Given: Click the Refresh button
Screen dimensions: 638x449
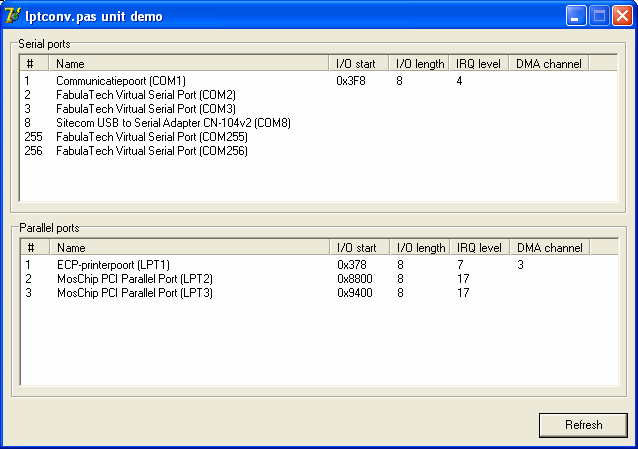Looking at the screenshot, I should pos(583,425).
